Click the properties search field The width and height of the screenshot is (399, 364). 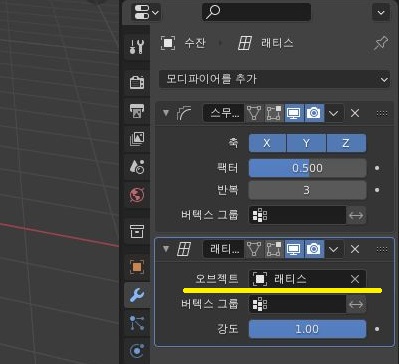[256, 12]
